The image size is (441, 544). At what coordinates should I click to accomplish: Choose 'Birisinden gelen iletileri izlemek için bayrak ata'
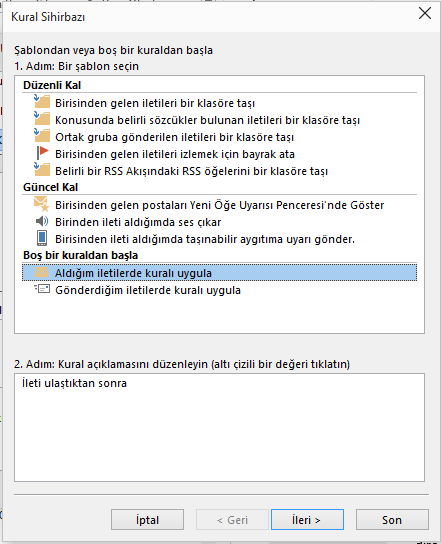pos(175,154)
